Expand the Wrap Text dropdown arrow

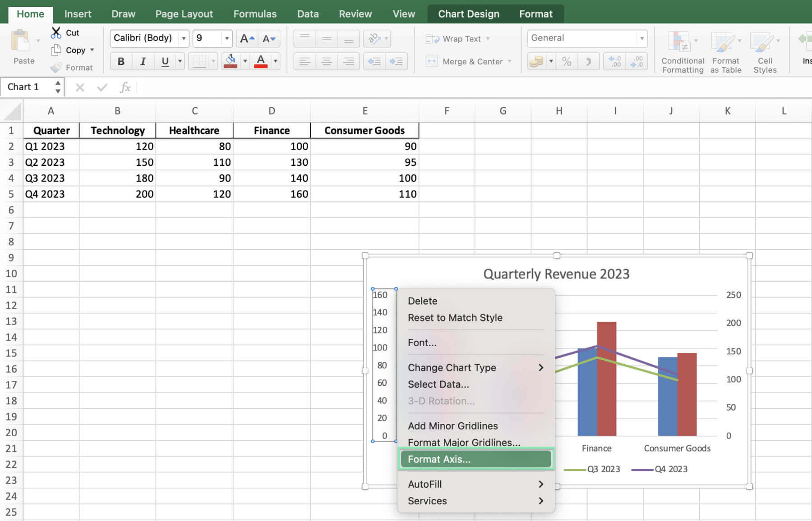[488, 39]
